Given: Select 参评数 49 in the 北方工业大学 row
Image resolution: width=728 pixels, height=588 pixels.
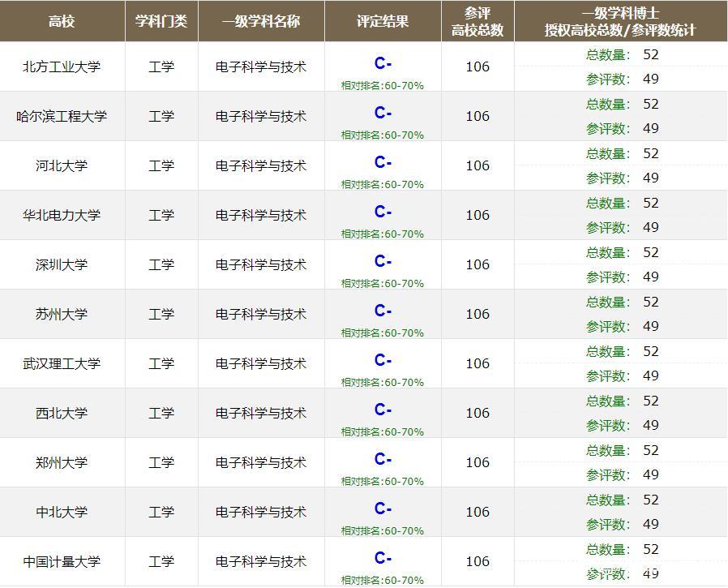Looking at the screenshot, I should [x=622, y=79].
